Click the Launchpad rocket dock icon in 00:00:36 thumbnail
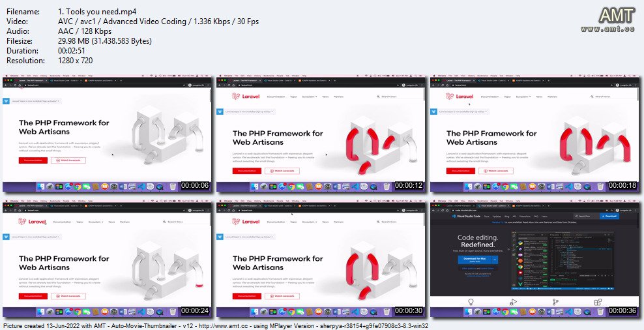 click(477, 312)
